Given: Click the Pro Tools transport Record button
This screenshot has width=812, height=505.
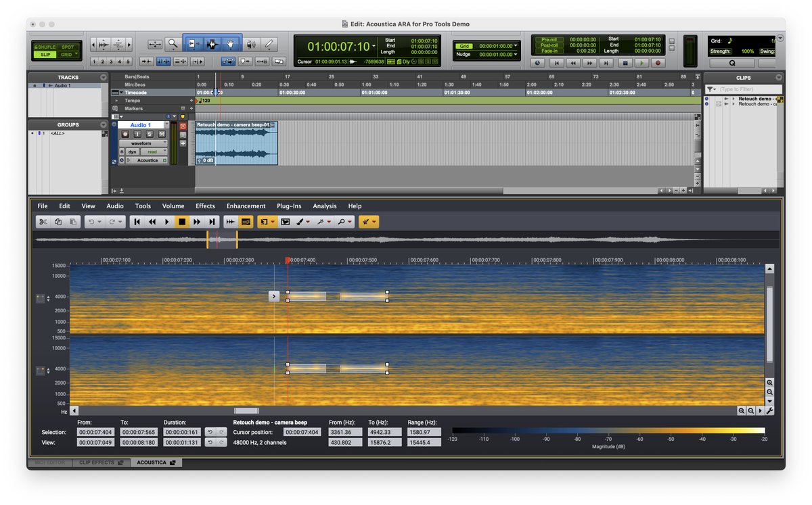Looking at the screenshot, I should (x=656, y=62).
